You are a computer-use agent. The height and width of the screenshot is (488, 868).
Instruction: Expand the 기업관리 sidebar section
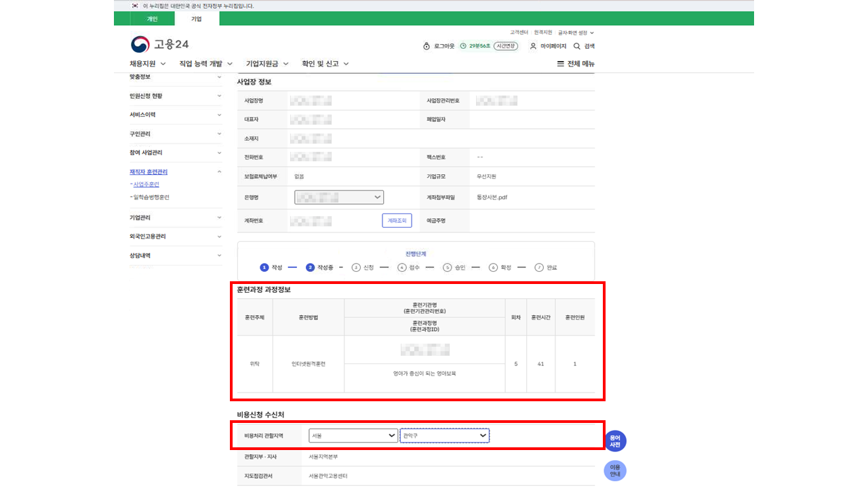tap(219, 218)
